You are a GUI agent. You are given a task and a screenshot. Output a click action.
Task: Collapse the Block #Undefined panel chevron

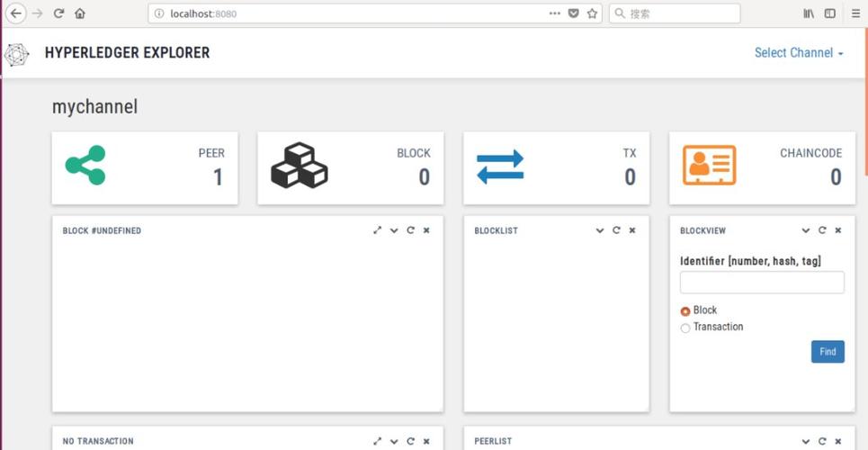click(x=394, y=230)
